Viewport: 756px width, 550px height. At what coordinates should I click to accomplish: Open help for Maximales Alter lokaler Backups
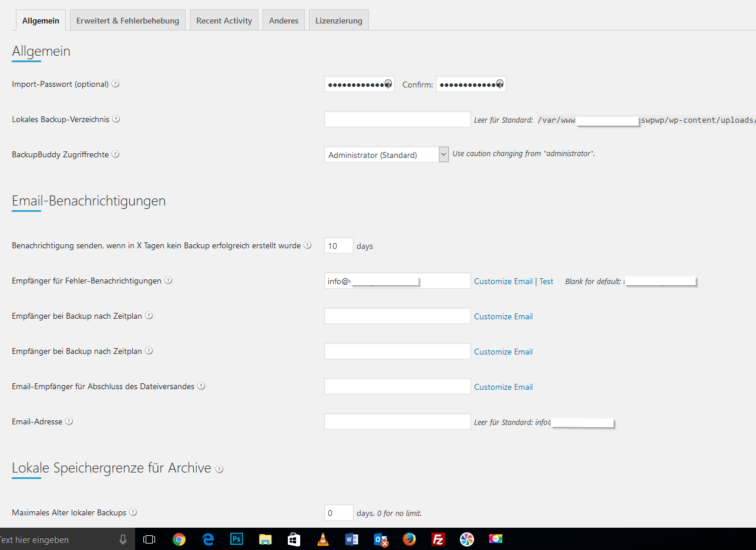click(133, 512)
